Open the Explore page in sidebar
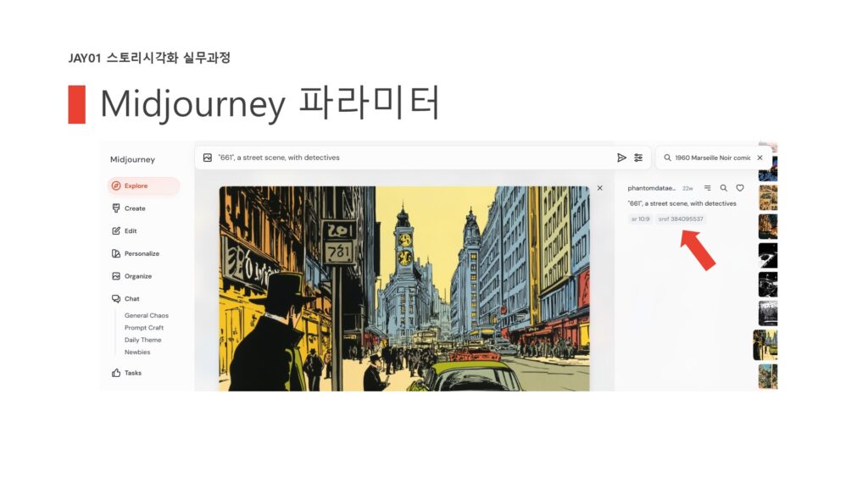Screen dimensions: 868x488 point(143,186)
